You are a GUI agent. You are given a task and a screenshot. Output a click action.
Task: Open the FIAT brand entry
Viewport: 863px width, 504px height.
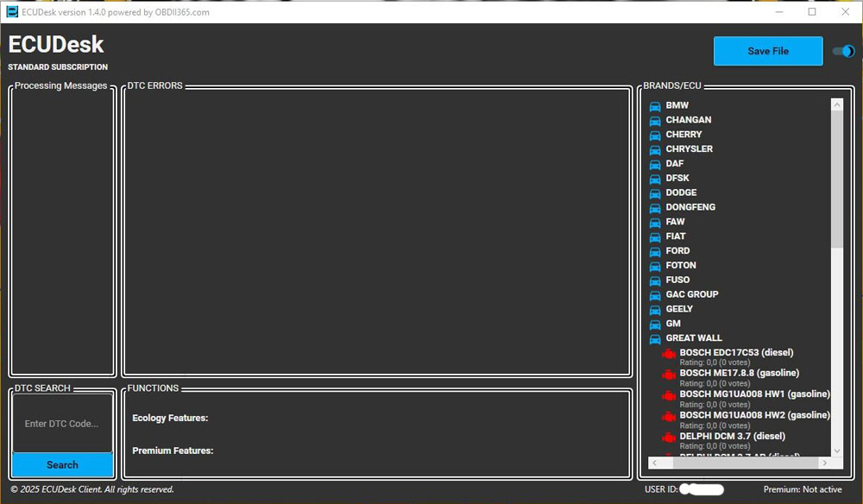point(676,236)
